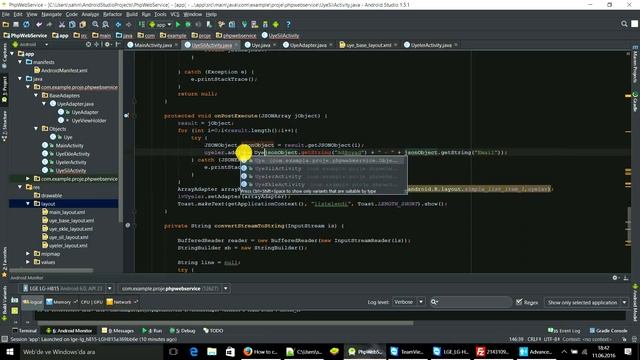
Task: Switch to MainActivity.java tab
Action: coord(153,45)
